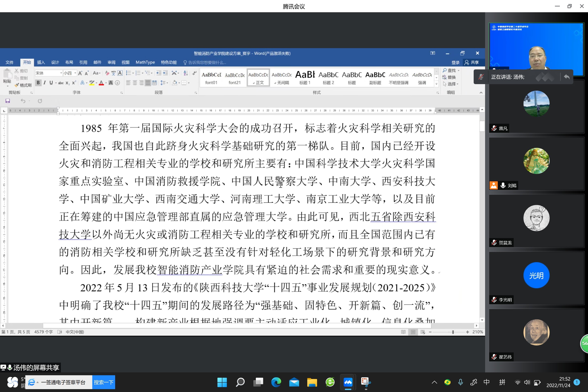This screenshot has height=392, width=588.
Task: Click the reply arrow beside speaking indicator
Action: 567,77
